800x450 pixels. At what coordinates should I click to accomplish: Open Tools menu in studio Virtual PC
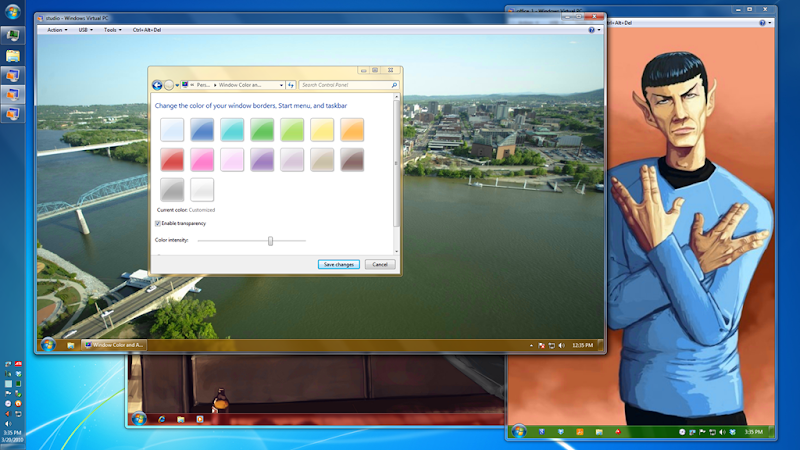[113, 30]
